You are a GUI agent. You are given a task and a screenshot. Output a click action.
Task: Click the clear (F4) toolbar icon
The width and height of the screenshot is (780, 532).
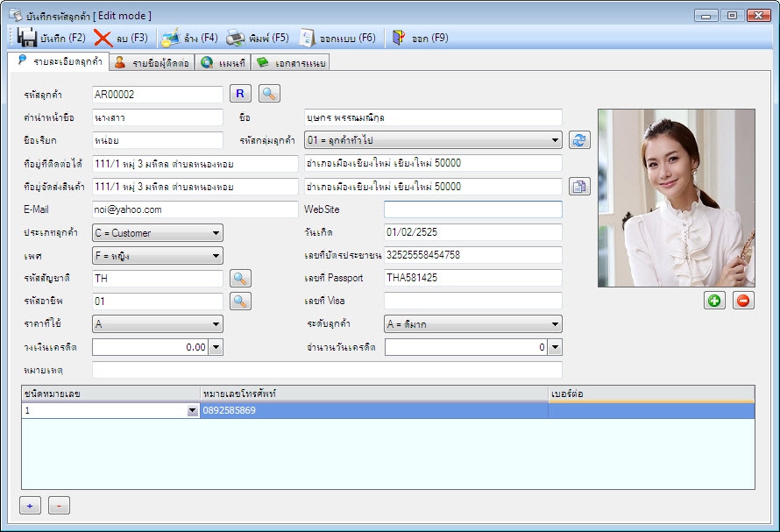coord(171,38)
